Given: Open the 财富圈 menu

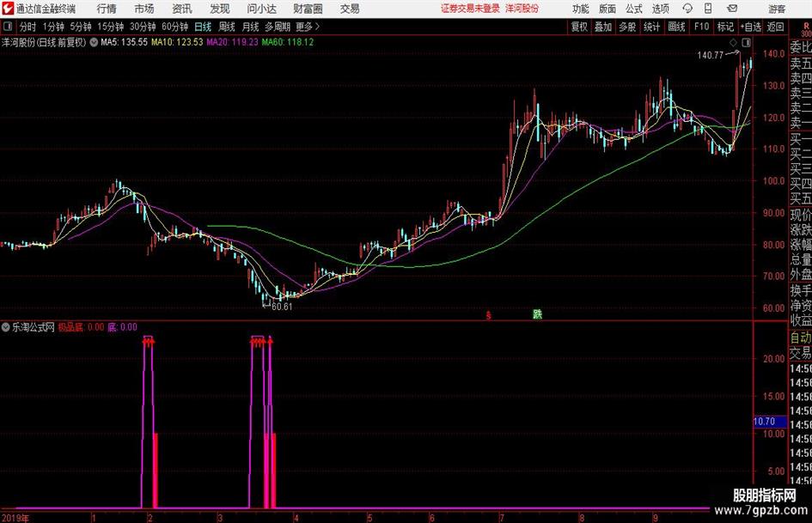Looking at the screenshot, I should point(308,9).
